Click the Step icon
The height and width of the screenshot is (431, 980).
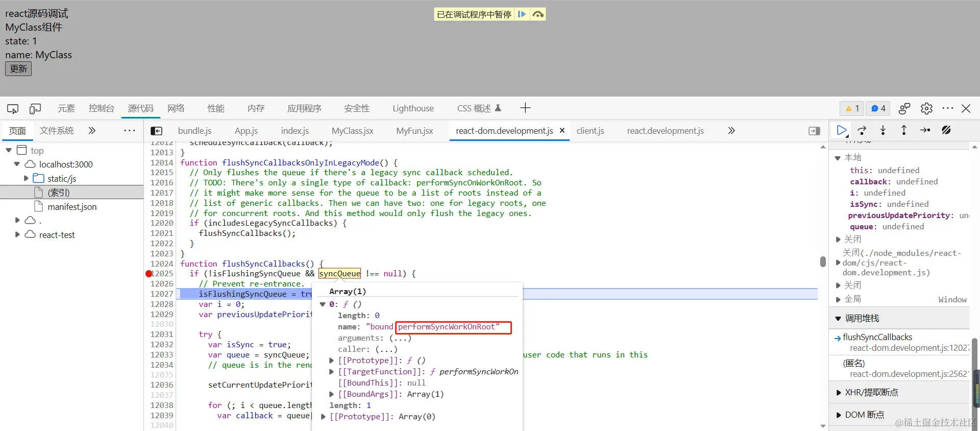(925, 131)
